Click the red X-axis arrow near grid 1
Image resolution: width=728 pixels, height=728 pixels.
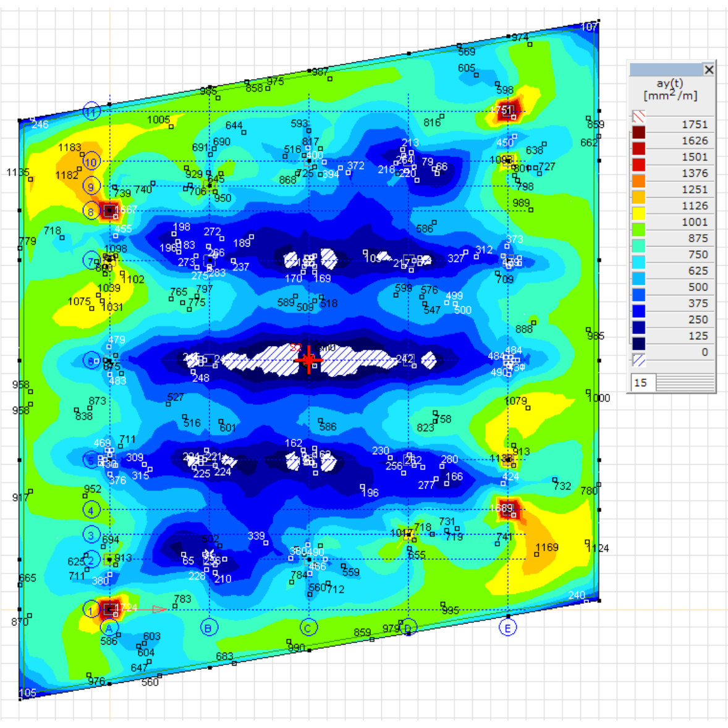coord(158,609)
